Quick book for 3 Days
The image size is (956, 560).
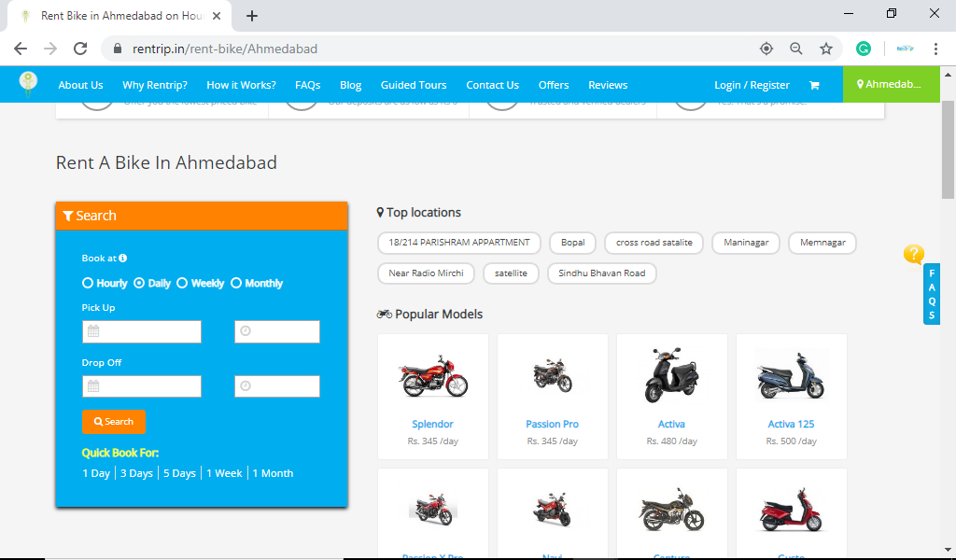[136, 473]
